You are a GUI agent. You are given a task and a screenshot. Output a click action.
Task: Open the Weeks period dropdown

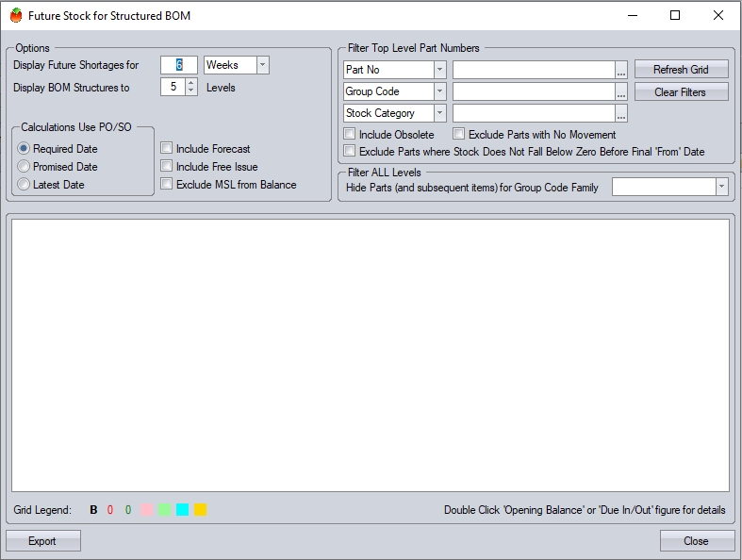pos(263,65)
